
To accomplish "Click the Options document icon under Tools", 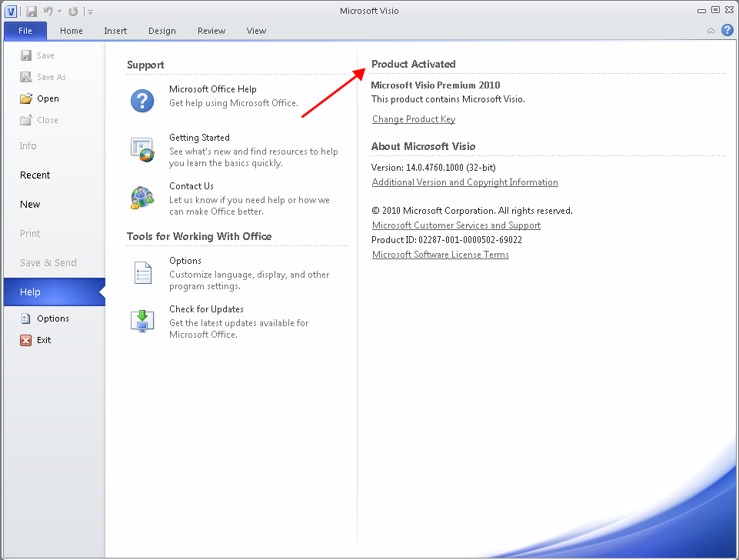I will click(143, 273).
